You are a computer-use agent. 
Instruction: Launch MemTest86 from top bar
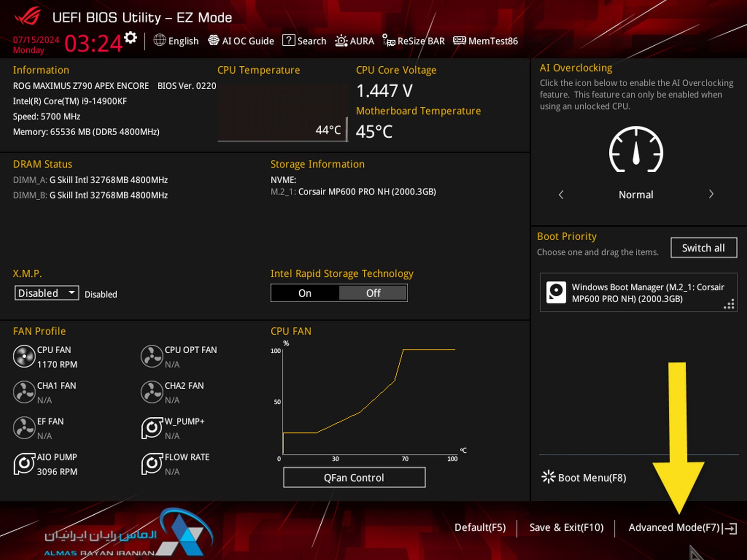pyautogui.click(x=486, y=41)
